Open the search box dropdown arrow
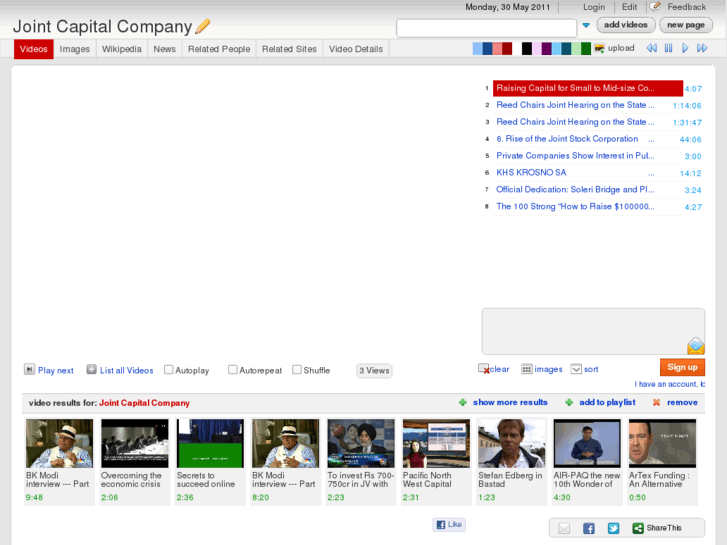Screen dimensions: 727x545 [586, 26]
